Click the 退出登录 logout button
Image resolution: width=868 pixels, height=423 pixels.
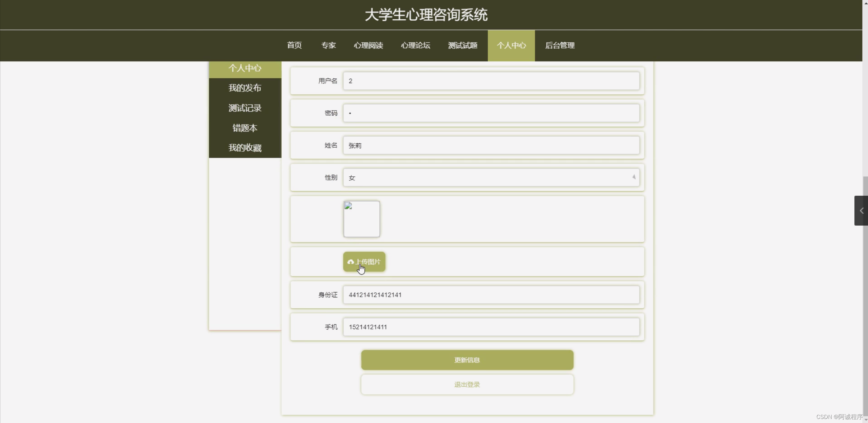467,384
